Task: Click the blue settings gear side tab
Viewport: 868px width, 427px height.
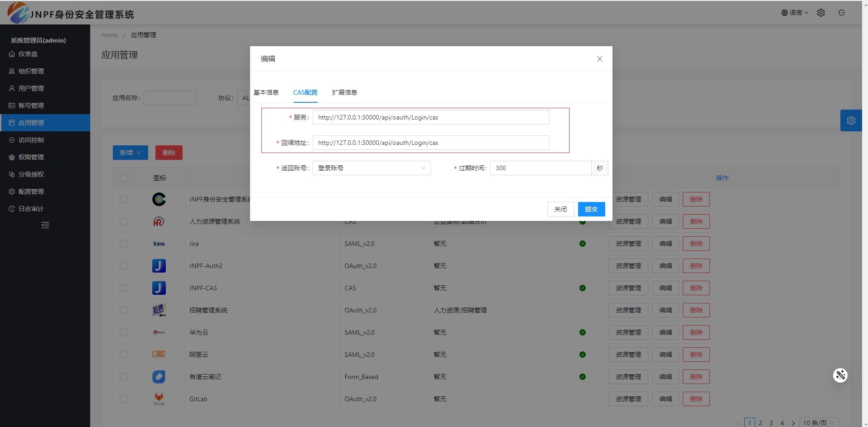Action: pos(851,120)
